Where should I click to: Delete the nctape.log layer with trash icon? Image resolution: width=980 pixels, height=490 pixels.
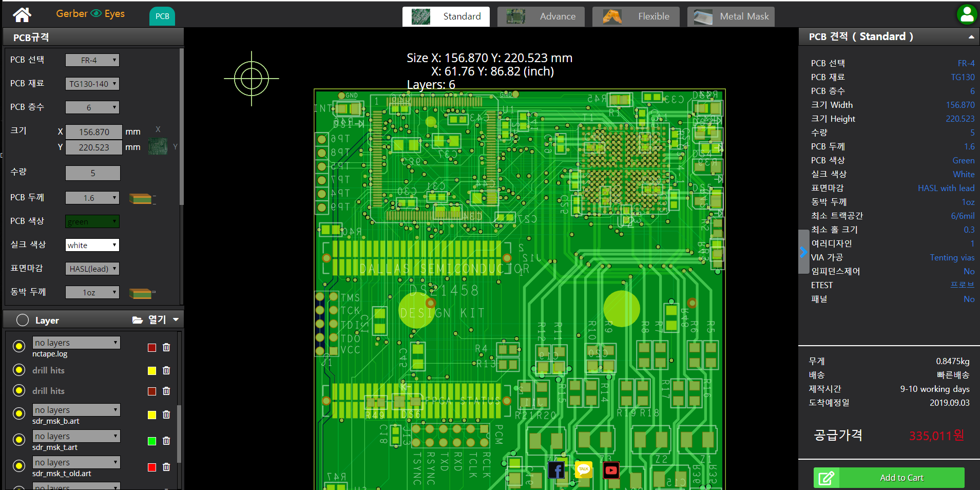pos(166,347)
